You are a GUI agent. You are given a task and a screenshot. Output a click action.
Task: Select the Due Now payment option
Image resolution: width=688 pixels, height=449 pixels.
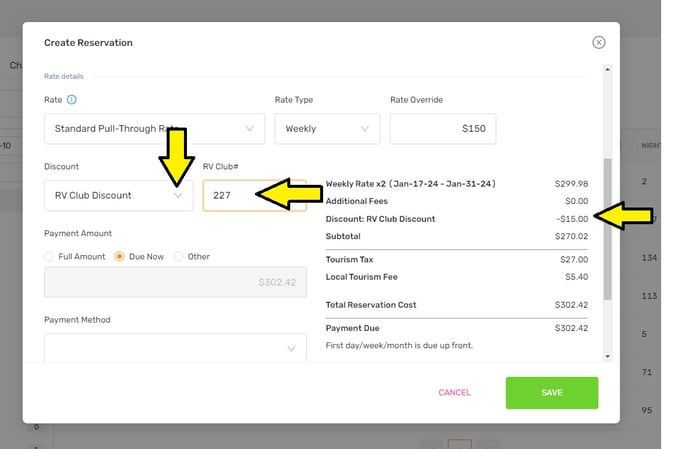click(x=119, y=257)
